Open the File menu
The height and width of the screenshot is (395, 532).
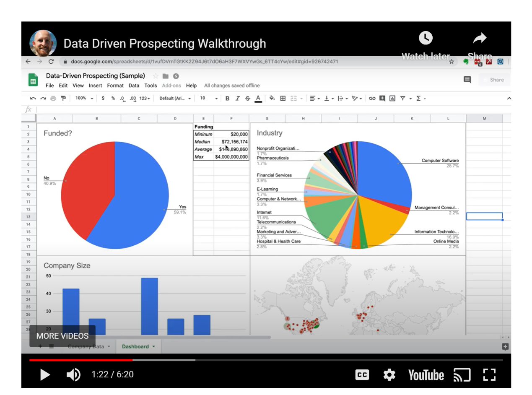click(x=49, y=86)
